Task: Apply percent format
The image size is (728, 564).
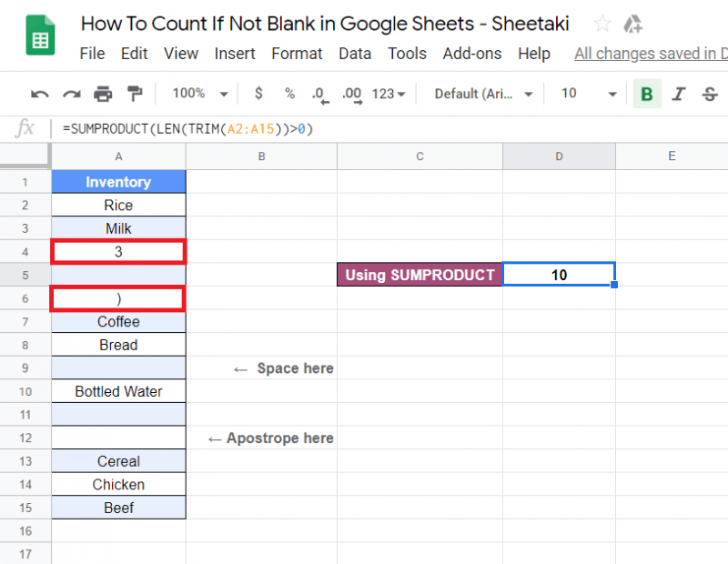Action: point(289,94)
